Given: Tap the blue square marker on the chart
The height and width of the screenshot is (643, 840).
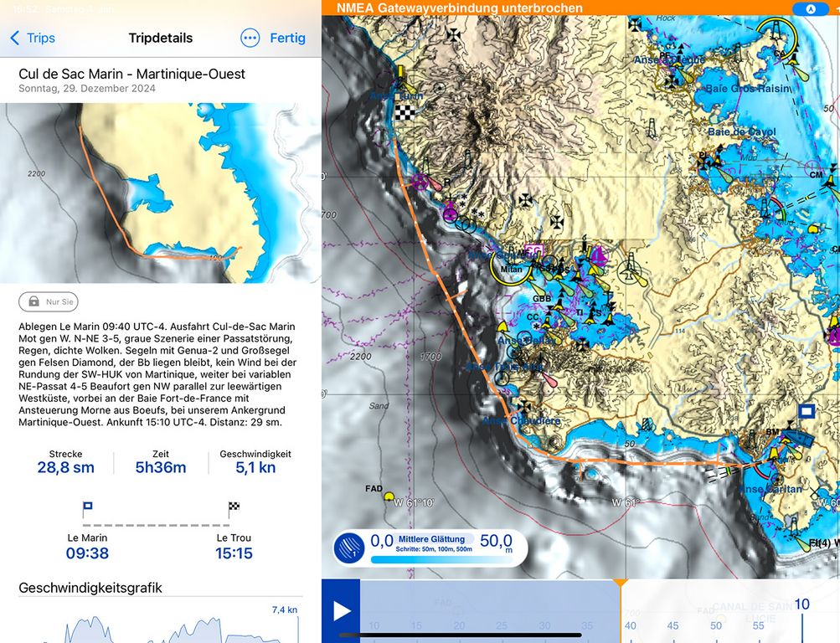Looking at the screenshot, I should point(807,410).
